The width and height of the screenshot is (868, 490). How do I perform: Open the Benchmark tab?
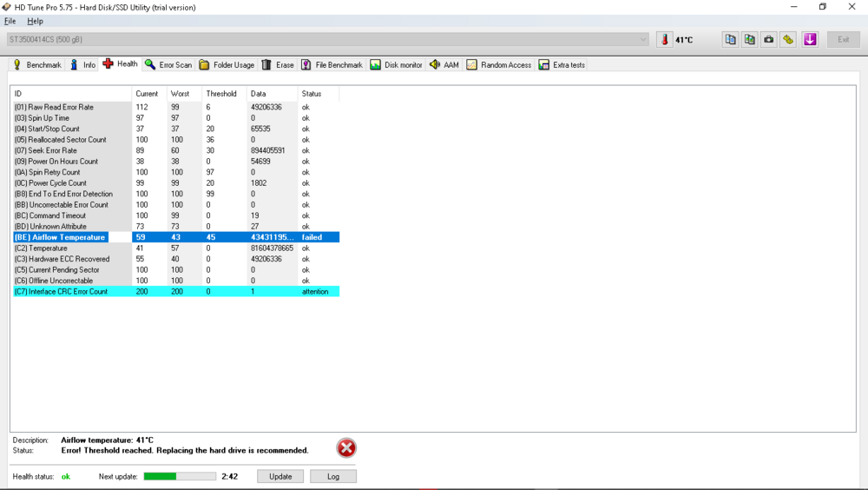[x=37, y=65]
